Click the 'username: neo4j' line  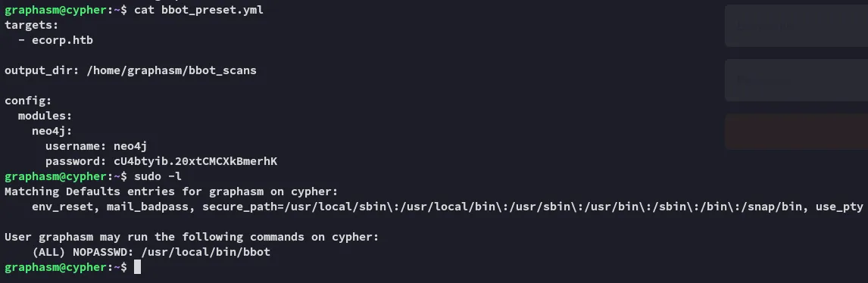pyautogui.click(x=95, y=146)
